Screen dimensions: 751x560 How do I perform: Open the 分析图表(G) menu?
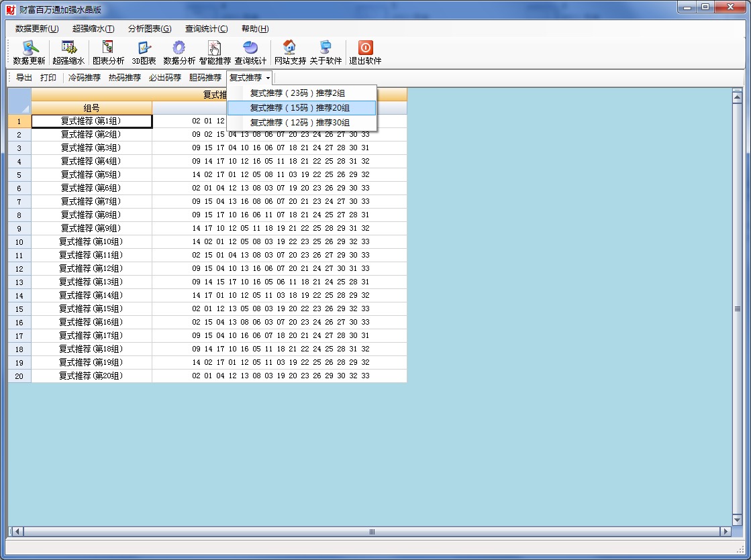point(150,29)
